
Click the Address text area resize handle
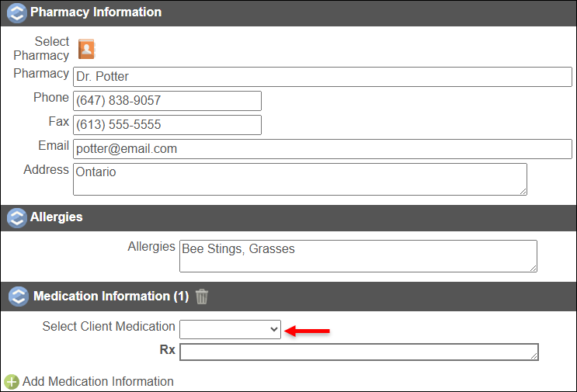pos(523,191)
